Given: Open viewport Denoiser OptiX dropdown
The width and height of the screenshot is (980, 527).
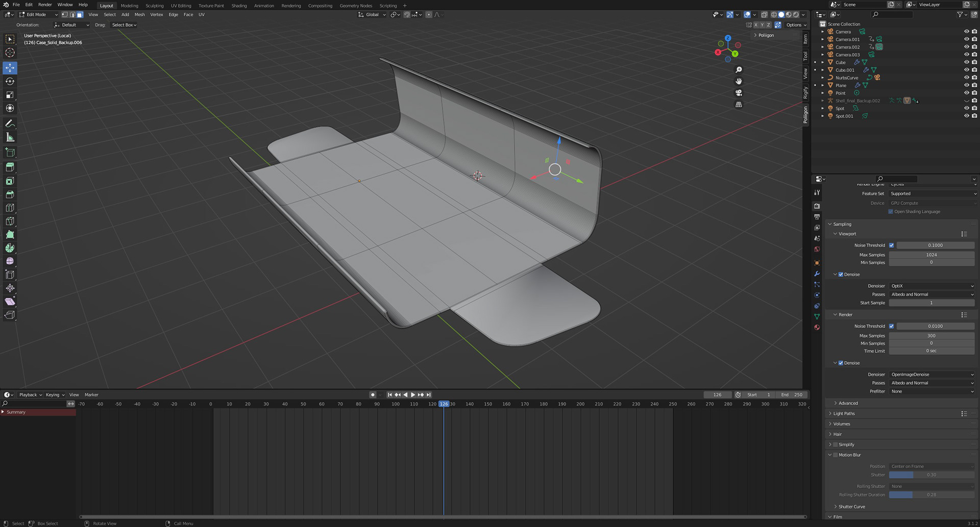Looking at the screenshot, I should pyautogui.click(x=933, y=286).
